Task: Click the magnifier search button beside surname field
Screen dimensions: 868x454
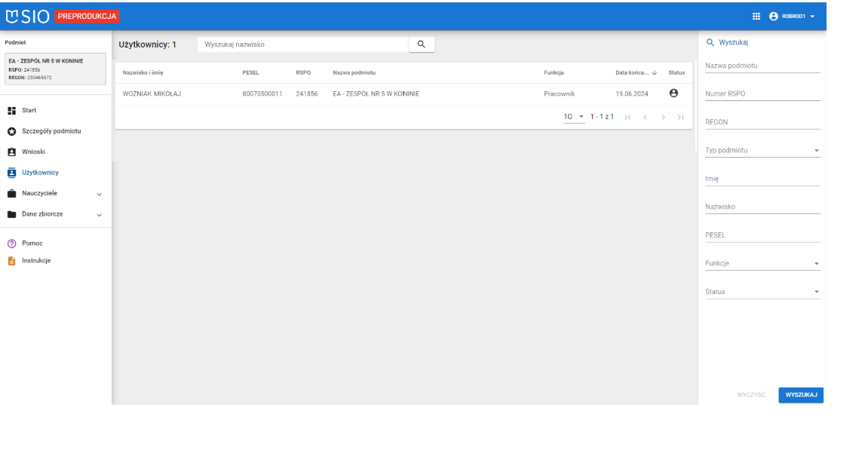Action: click(421, 44)
